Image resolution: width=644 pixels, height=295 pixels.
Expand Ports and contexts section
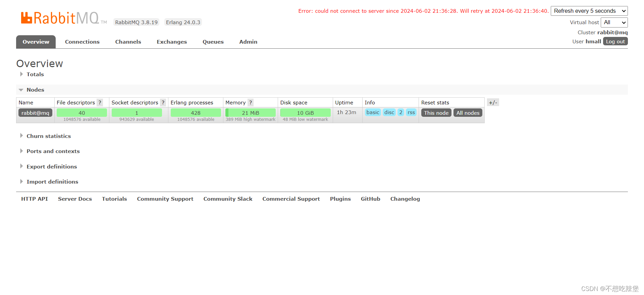pyautogui.click(x=53, y=151)
